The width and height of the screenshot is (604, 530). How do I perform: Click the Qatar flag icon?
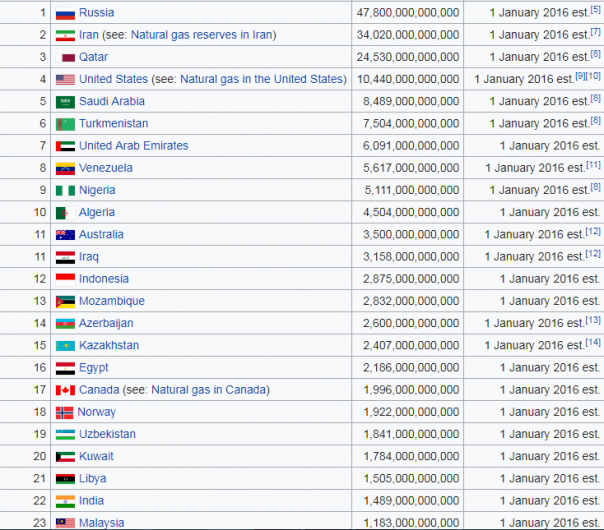[x=68, y=57]
